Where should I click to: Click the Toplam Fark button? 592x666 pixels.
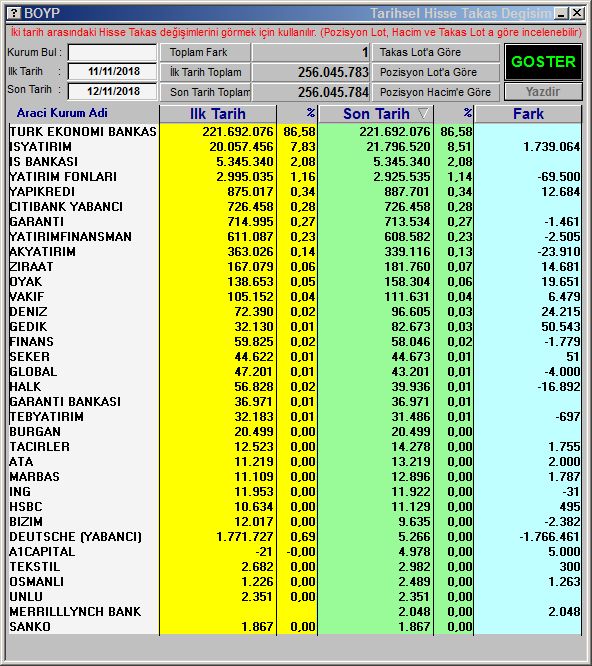205,52
